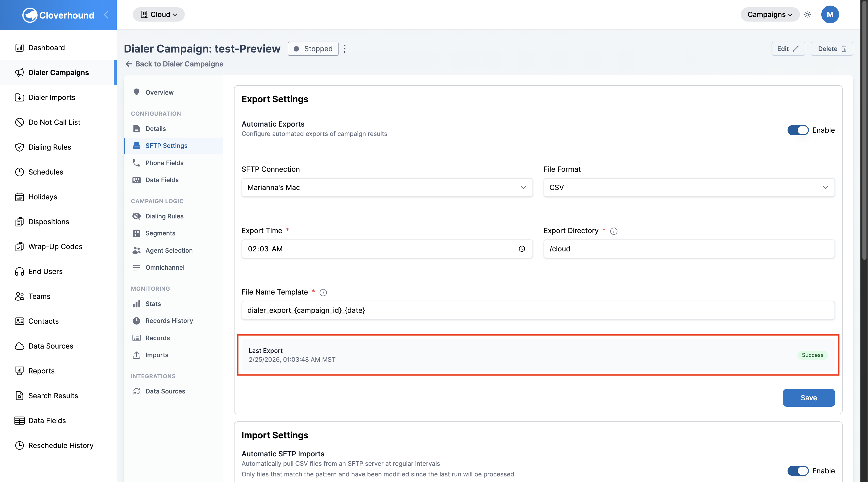Open Imports under Monitoring
Viewport: 868px width, 482px height.
click(x=173, y=355)
